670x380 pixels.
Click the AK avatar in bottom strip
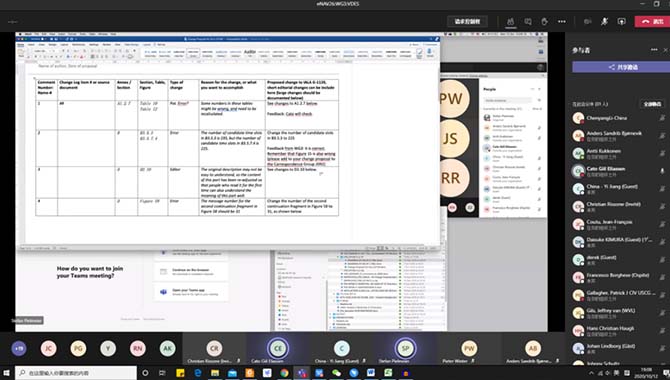coord(168,349)
